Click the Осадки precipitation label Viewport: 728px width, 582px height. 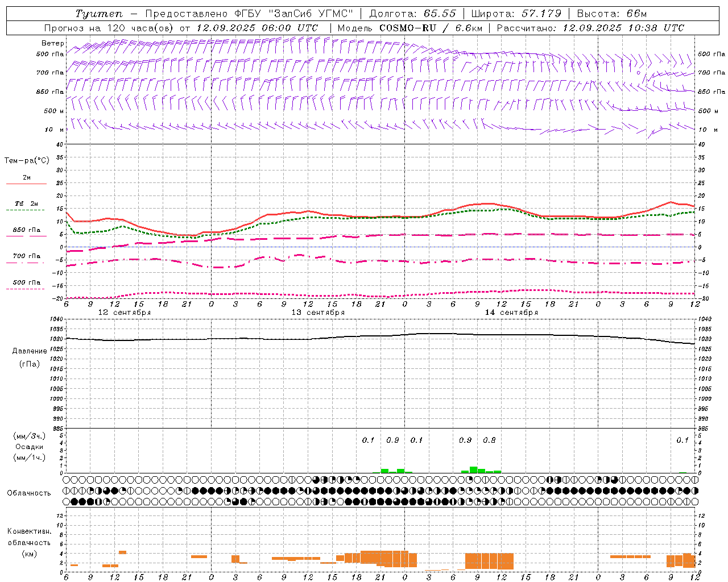click(x=30, y=447)
